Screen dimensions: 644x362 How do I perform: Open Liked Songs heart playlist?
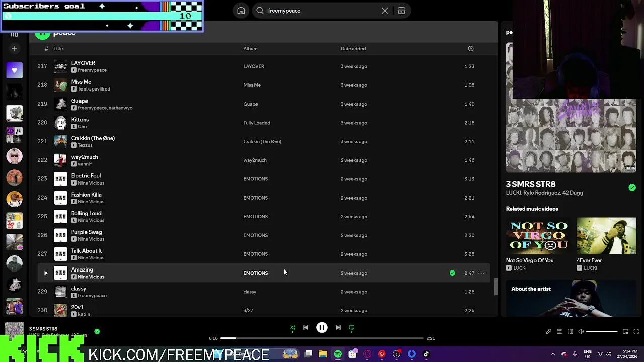(15, 70)
